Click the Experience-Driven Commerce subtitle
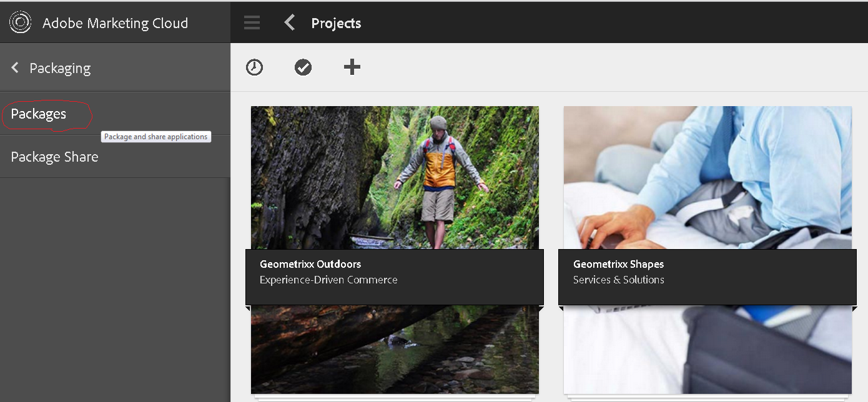Image resolution: width=868 pixels, height=402 pixels. click(x=328, y=280)
